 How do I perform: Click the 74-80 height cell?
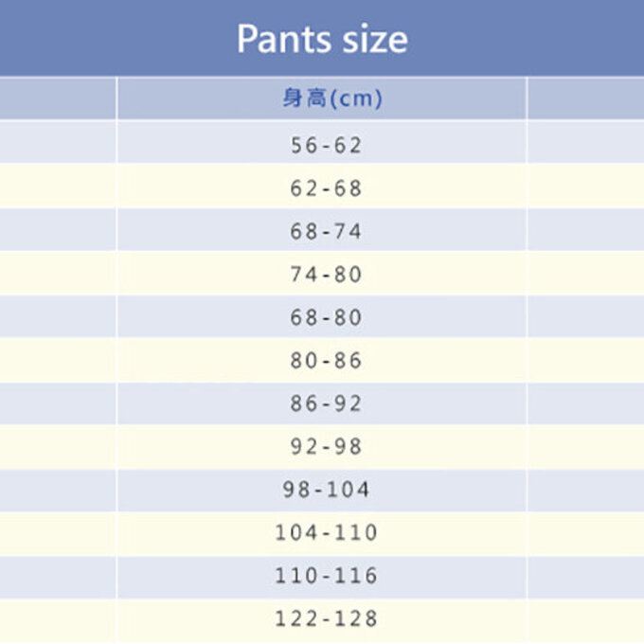(x=326, y=275)
